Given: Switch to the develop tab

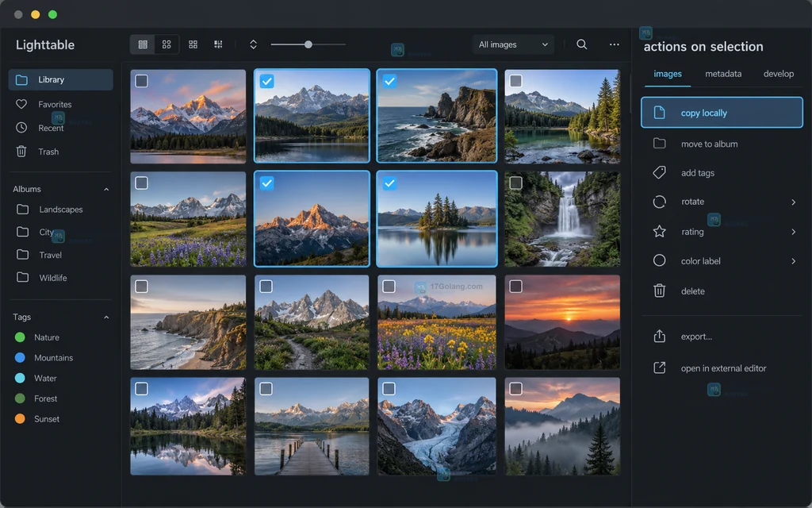Looking at the screenshot, I should [x=779, y=74].
